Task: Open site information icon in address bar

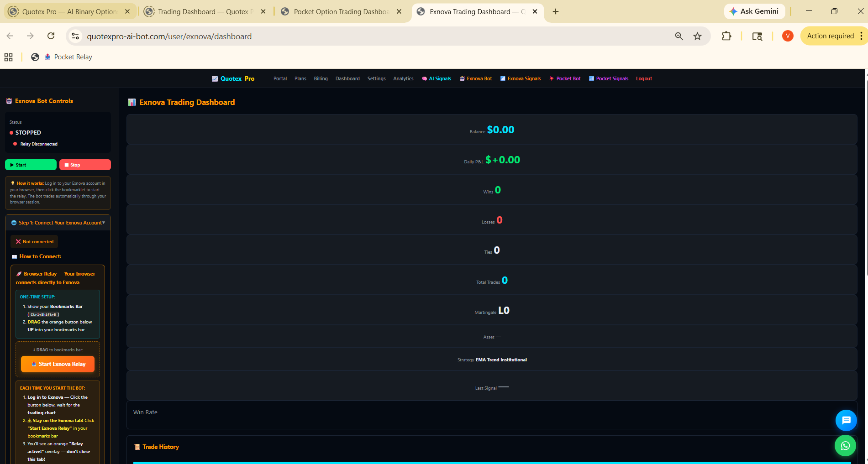Action: (x=75, y=36)
